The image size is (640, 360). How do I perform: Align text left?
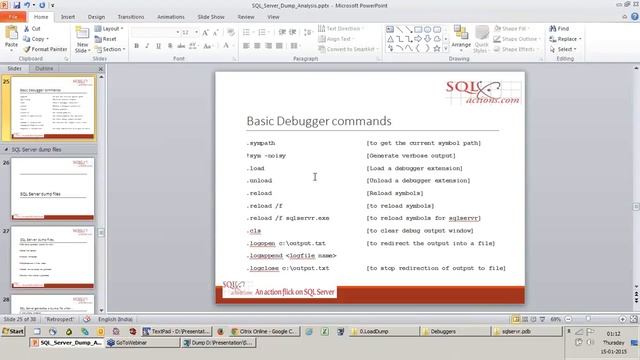pos(246,46)
